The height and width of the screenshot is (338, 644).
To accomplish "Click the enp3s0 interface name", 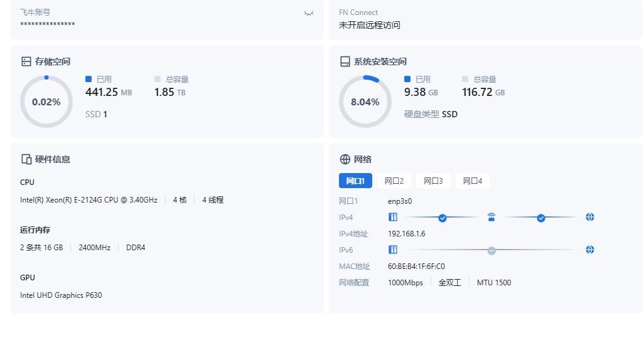I will (x=400, y=201).
